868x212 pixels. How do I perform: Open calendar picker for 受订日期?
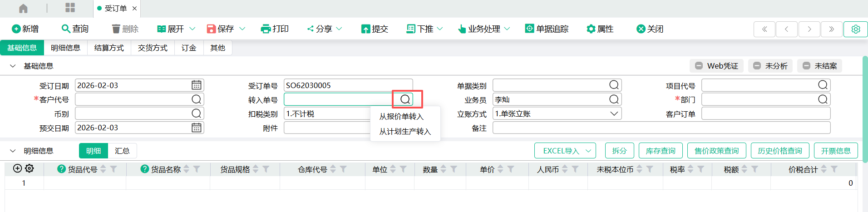(196, 85)
